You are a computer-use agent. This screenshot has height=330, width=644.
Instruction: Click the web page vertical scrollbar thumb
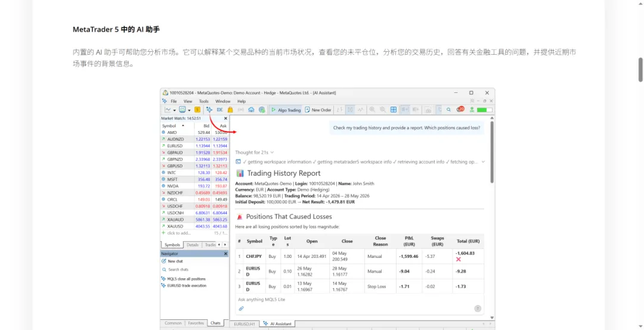click(640, 70)
